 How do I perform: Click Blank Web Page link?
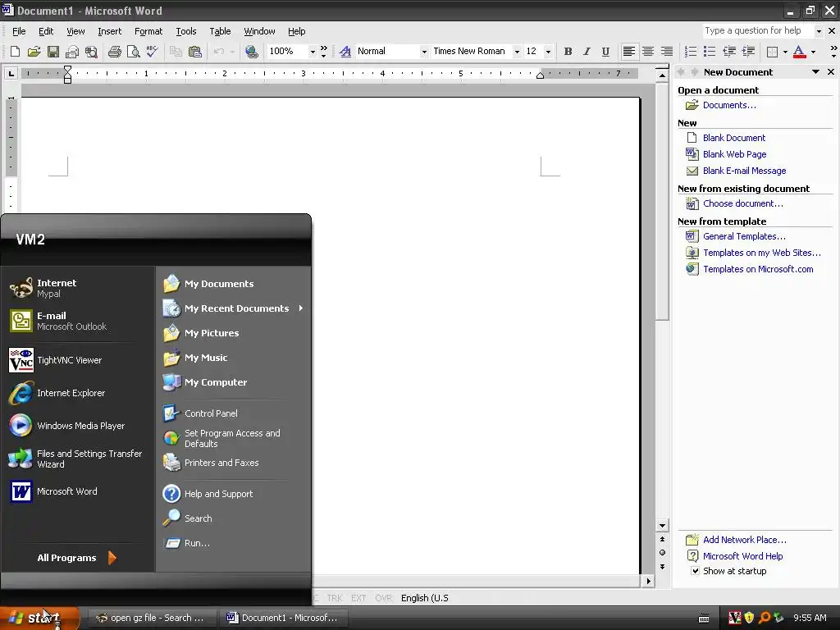(734, 154)
